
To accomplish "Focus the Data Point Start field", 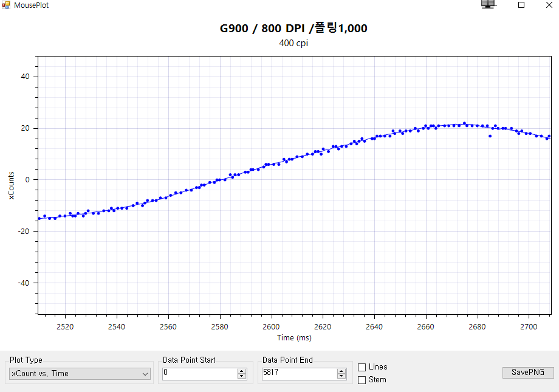I will pyautogui.click(x=199, y=374).
